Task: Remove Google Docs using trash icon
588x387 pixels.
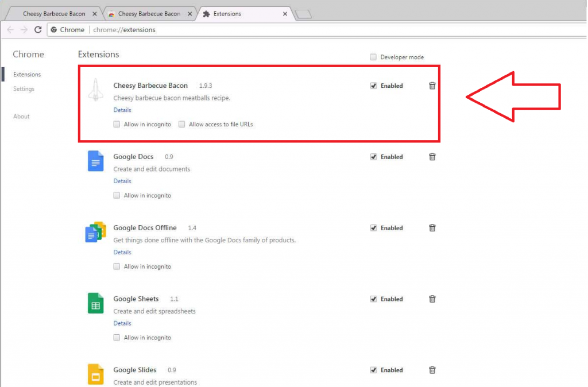Action: [432, 157]
